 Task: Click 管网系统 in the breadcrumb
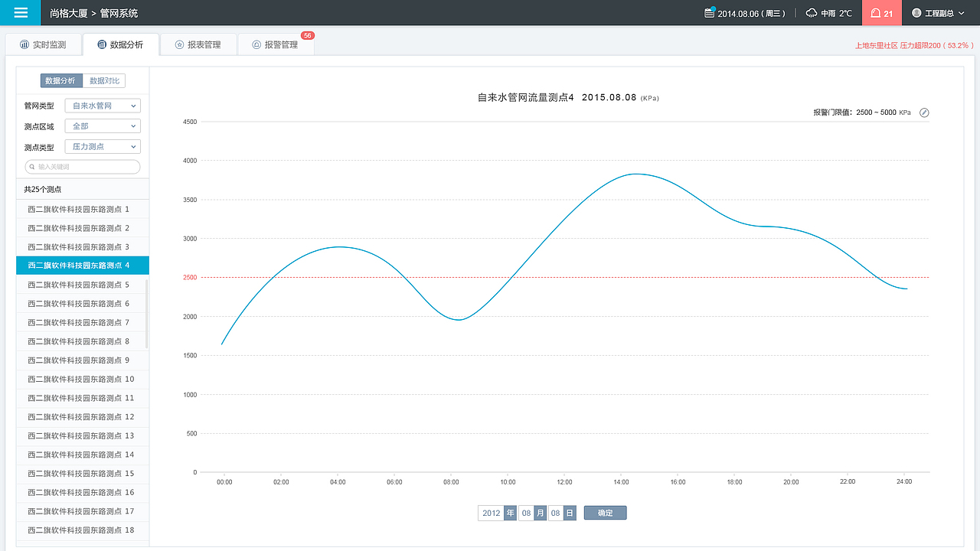pos(119,13)
